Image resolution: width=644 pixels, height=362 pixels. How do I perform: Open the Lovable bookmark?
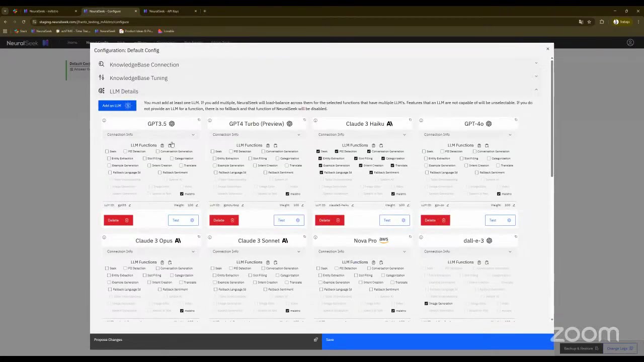tap(166, 31)
